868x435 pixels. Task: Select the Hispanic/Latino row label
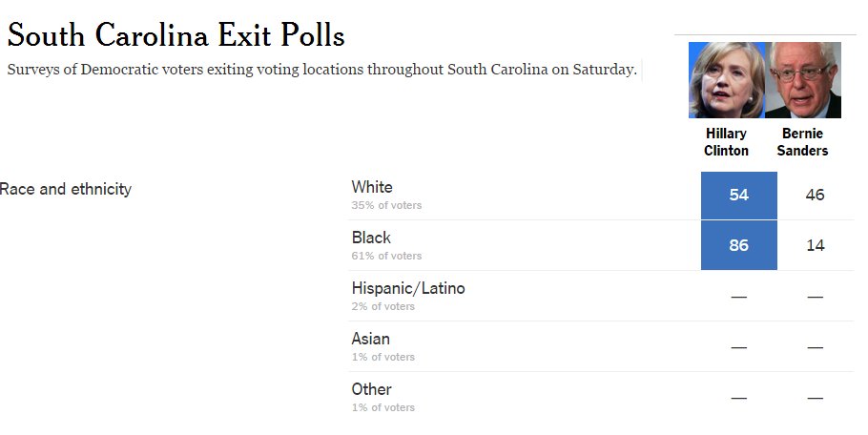pos(408,288)
